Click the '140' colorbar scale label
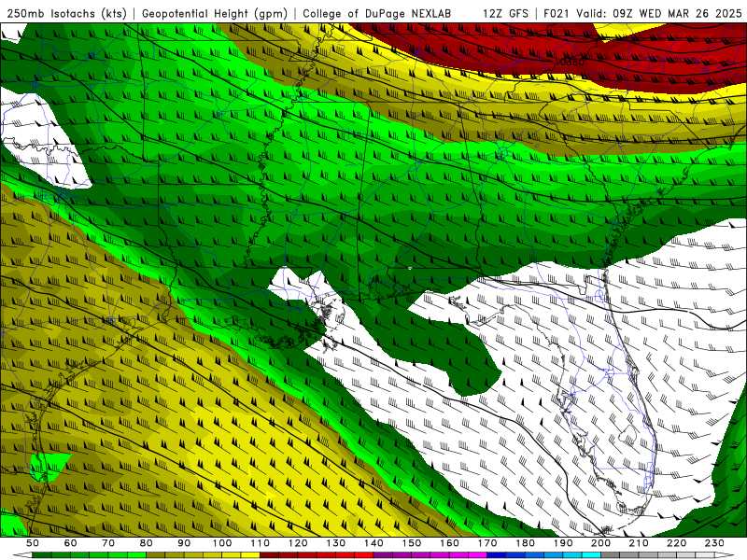 (373, 543)
